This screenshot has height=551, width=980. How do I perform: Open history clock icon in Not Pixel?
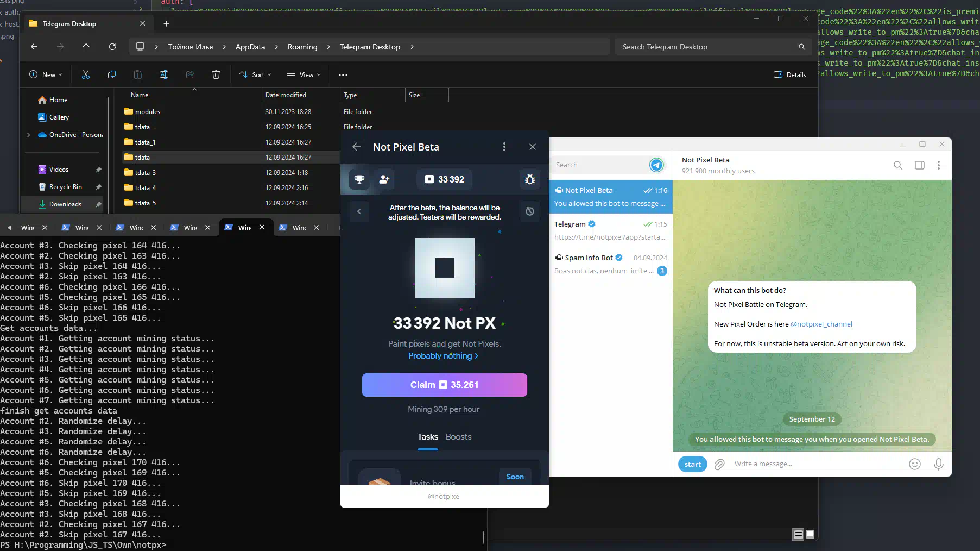(x=530, y=211)
